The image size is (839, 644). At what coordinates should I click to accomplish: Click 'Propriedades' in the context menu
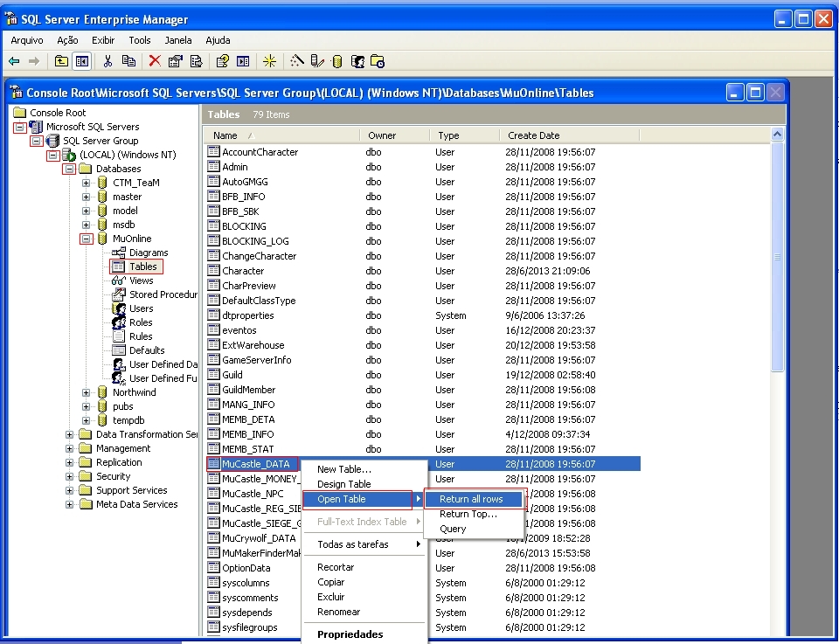click(x=350, y=634)
